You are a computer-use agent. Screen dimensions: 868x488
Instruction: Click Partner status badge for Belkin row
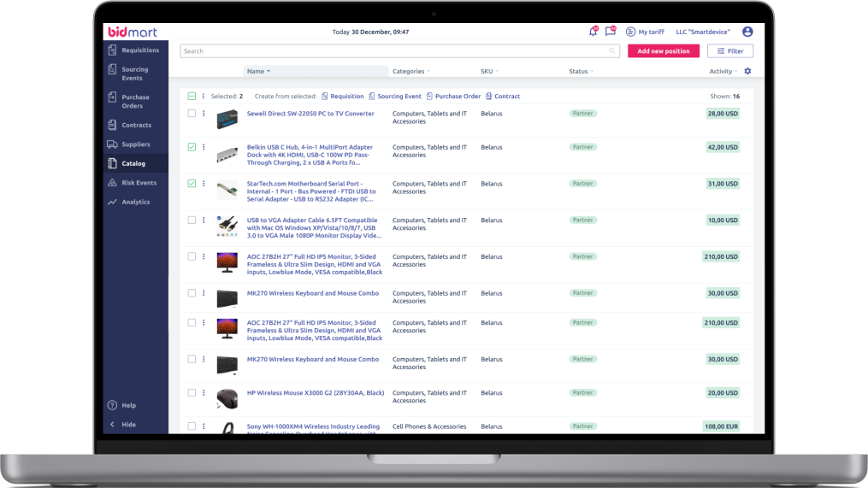[583, 147]
